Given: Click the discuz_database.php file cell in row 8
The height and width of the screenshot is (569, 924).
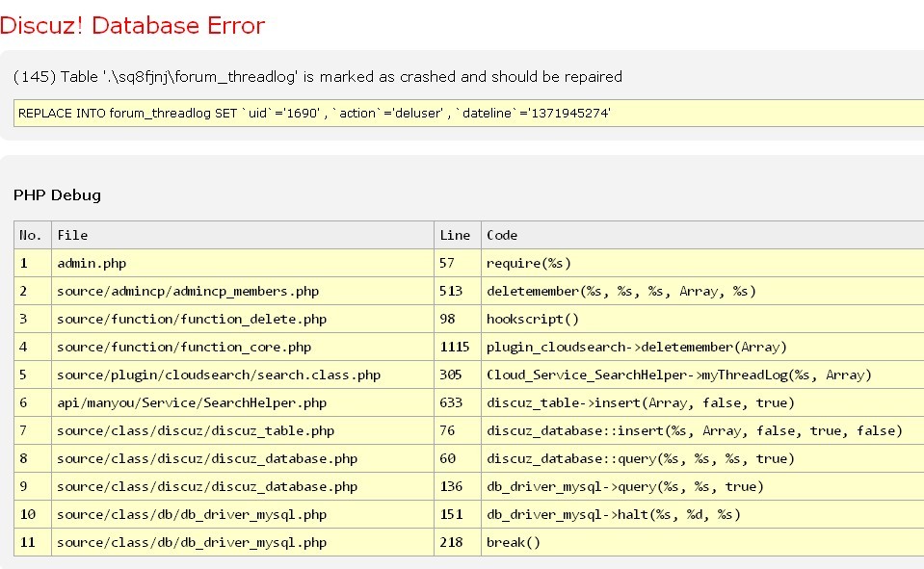Looking at the screenshot, I should (x=243, y=458).
